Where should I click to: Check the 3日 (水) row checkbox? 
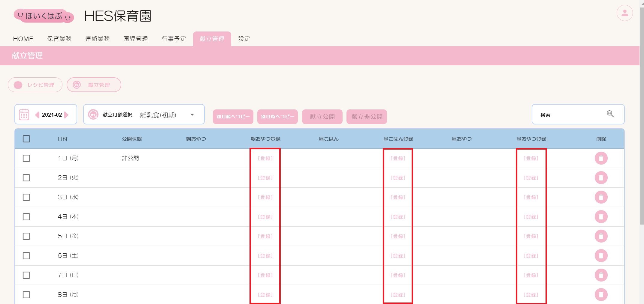point(26,197)
